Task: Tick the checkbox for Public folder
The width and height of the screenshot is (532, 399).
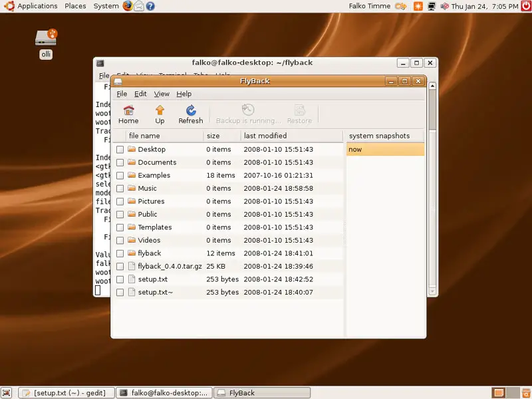Action: (x=120, y=214)
